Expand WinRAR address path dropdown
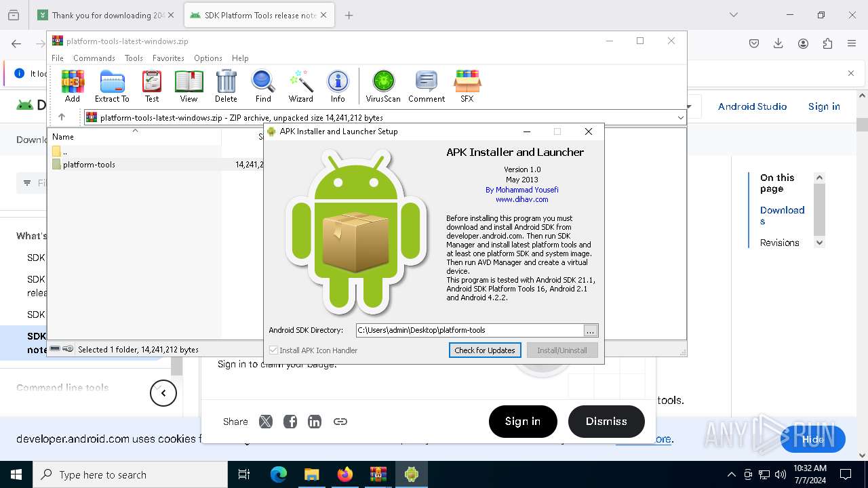 point(680,118)
